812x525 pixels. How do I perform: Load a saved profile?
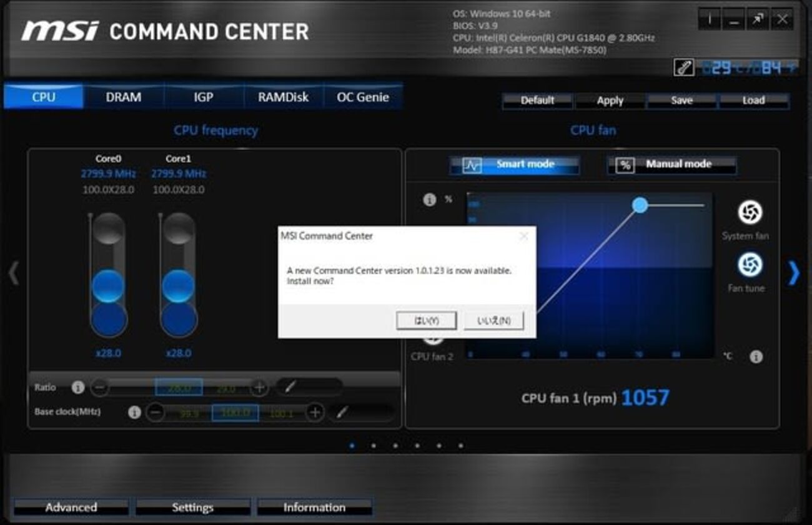[x=753, y=101]
